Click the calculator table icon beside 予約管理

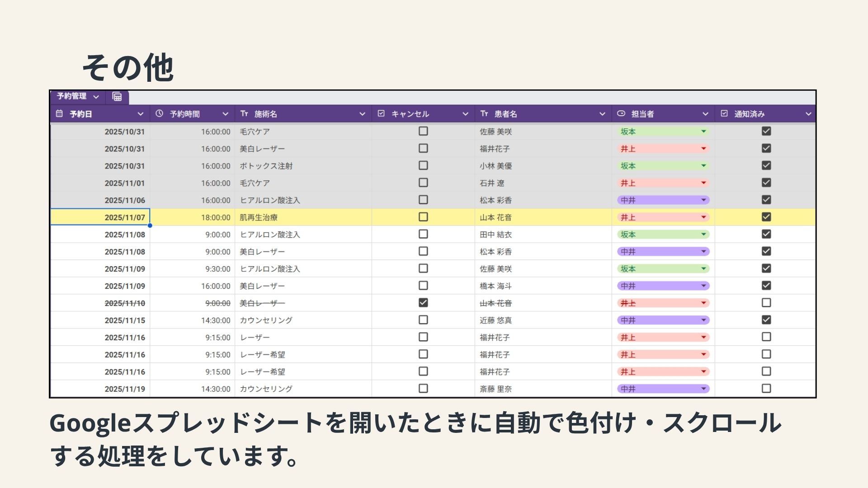pos(117,97)
